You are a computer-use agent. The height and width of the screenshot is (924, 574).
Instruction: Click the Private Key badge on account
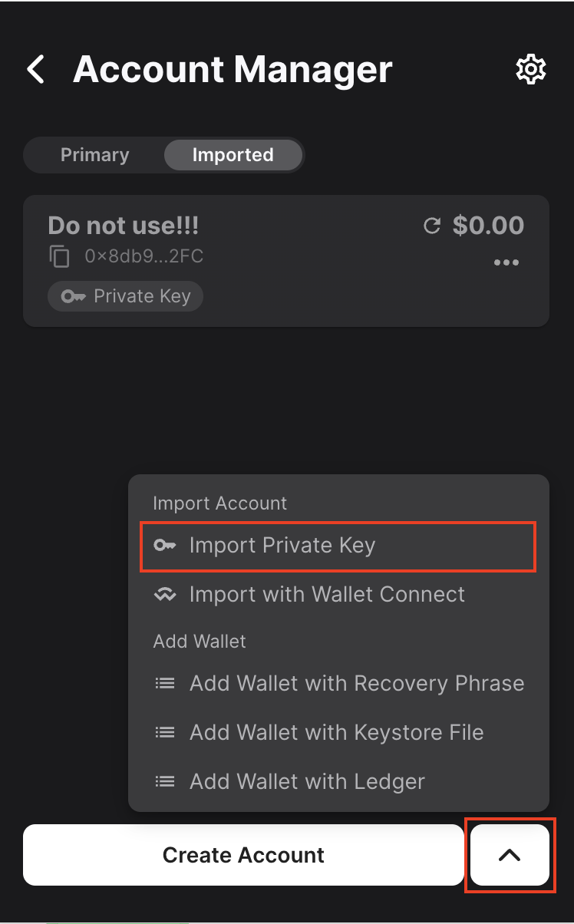point(126,296)
